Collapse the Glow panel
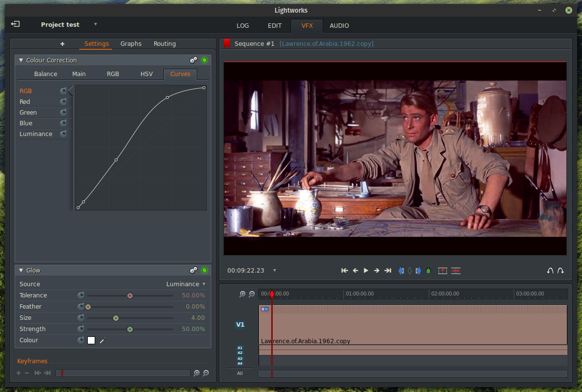Image resolution: width=582 pixels, height=392 pixels. pyautogui.click(x=21, y=271)
